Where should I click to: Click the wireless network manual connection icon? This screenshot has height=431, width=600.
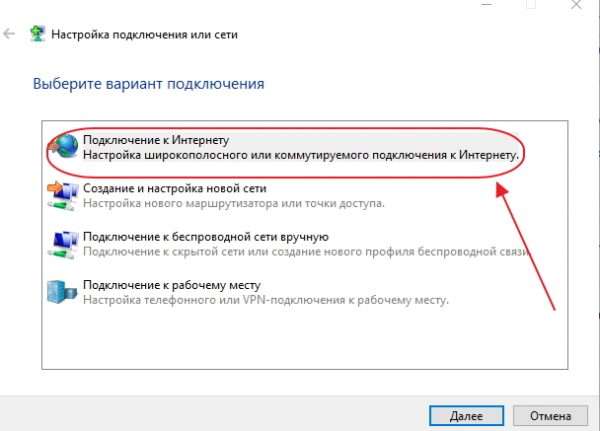[x=62, y=244]
